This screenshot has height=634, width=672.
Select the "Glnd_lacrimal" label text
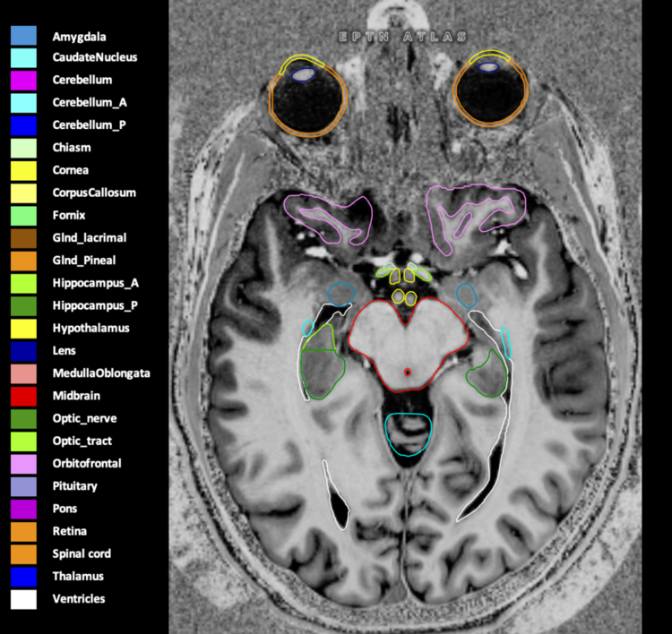(89, 238)
